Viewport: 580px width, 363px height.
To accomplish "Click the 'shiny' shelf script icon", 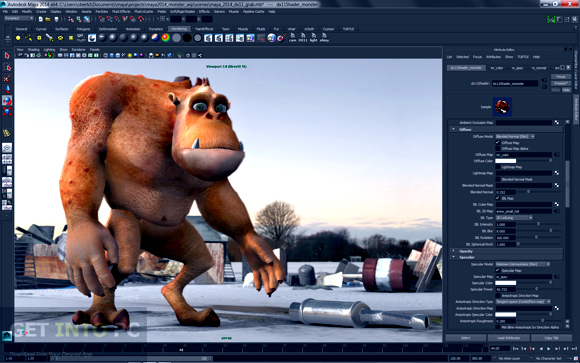I will pyautogui.click(x=324, y=38).
